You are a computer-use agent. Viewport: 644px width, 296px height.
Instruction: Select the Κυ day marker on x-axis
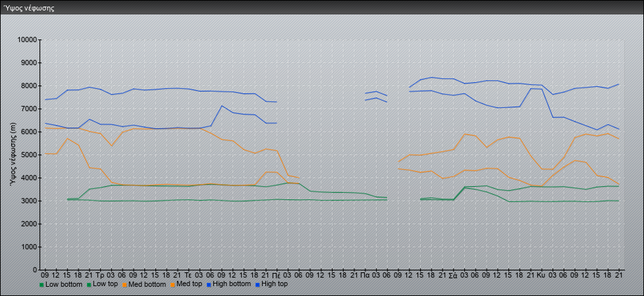pos(541,275)
